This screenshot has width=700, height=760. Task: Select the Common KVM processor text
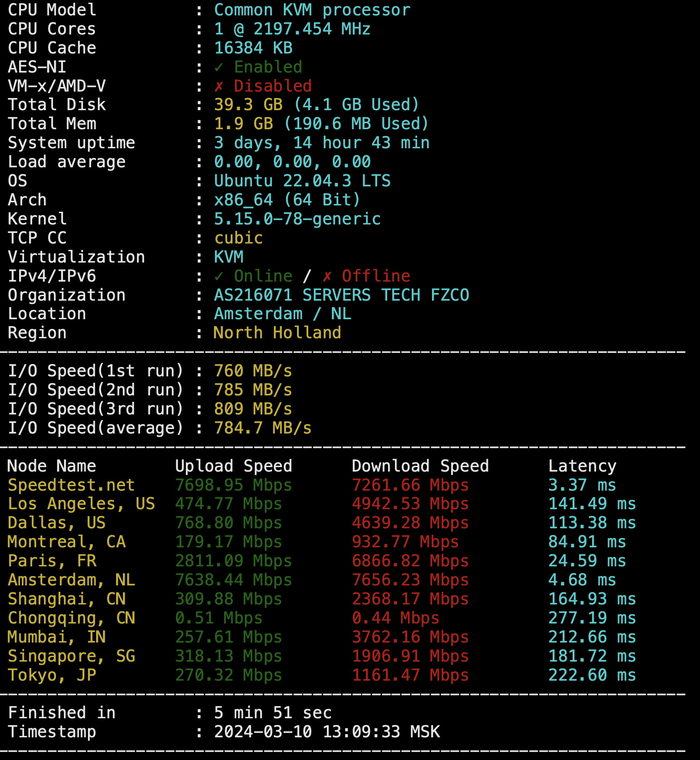tap(312, 10)
